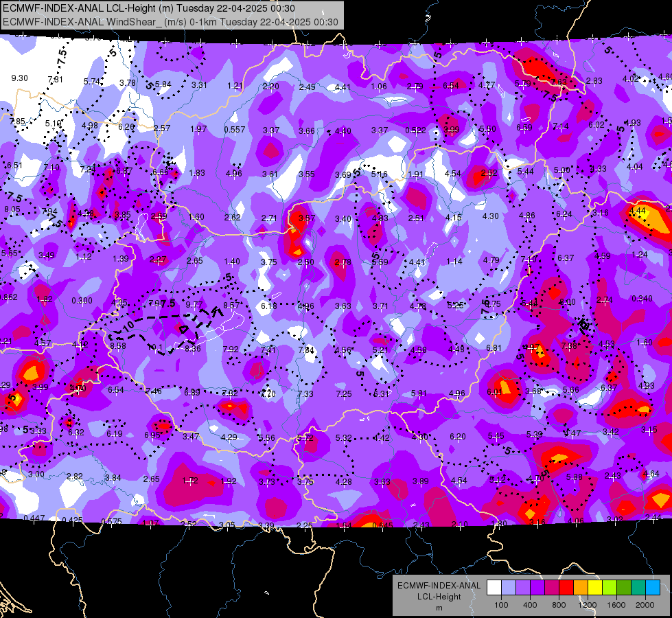This screenshot has width=672, height=618.
Task: Click the wind shear value 5.74
Action: 92,82
